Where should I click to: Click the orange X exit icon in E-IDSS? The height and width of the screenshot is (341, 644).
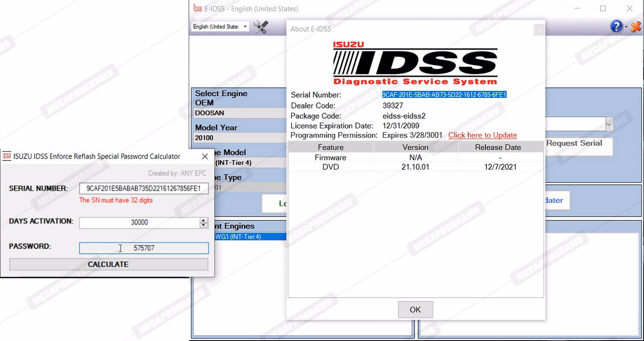[x=636, y=27]
